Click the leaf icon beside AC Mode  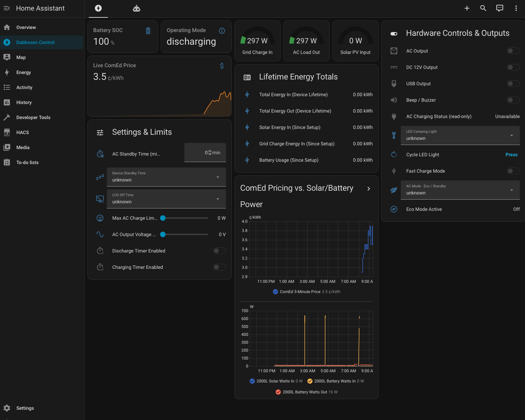point(394,190)
